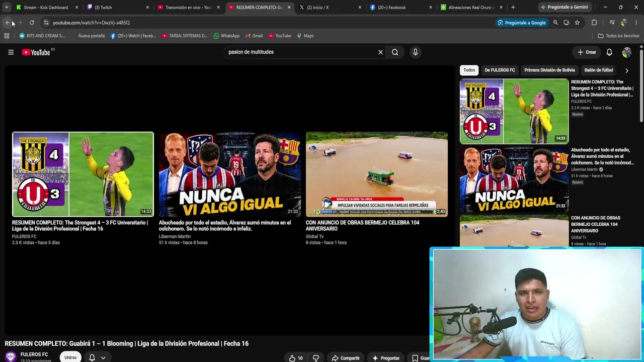Select the Todos filter chip
Screen dimensions: 644x362
click(x=469, y=70)
